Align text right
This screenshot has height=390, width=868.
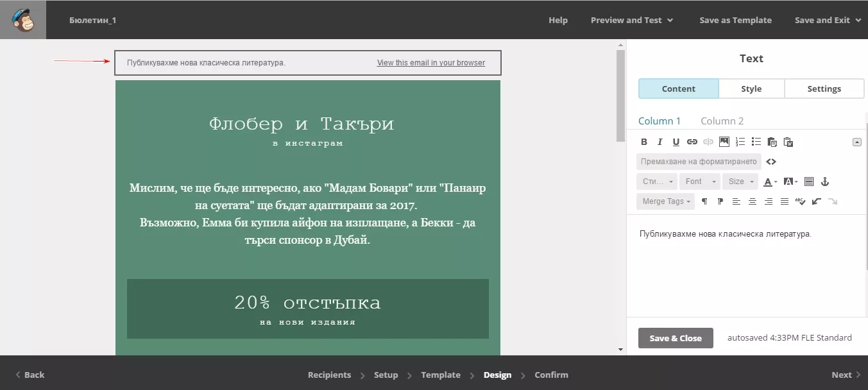[x=768, y=201]
